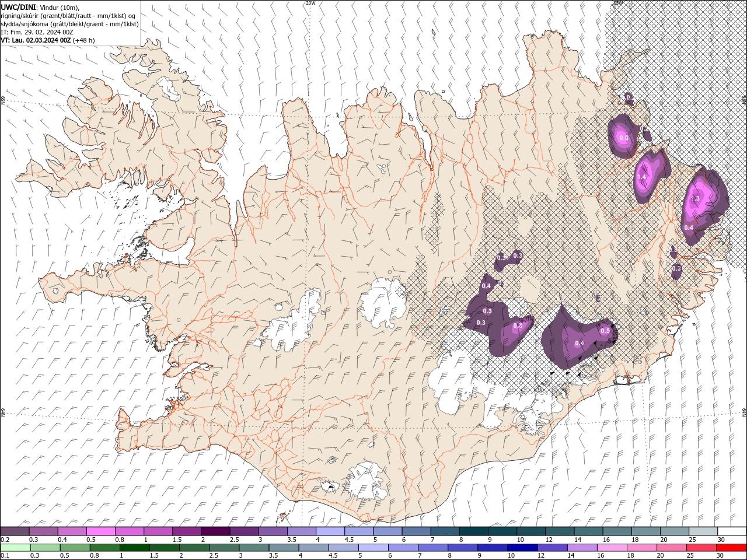Click the 'slydda/snjókoma (grátt/bleikt/grænt - mm/1klst)' text
Viewport: 747px width, 560px height.
coord(69,24)
